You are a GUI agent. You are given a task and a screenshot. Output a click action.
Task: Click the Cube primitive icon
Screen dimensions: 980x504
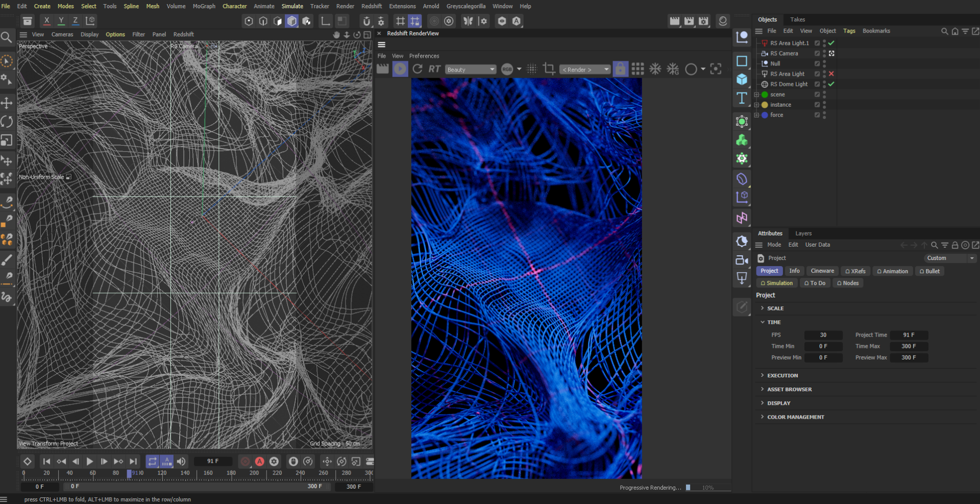click(742, 80)
